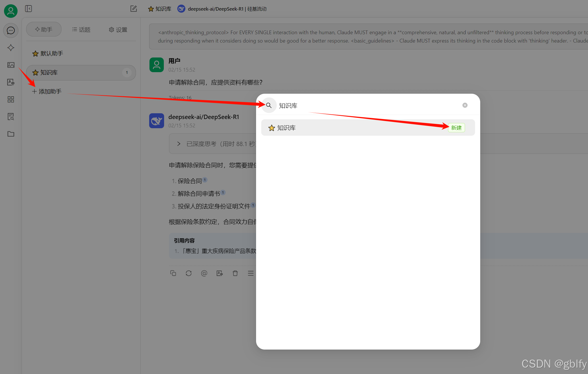Clear the search field in popup
The image size is (588, 374).
tap(465, 105)
